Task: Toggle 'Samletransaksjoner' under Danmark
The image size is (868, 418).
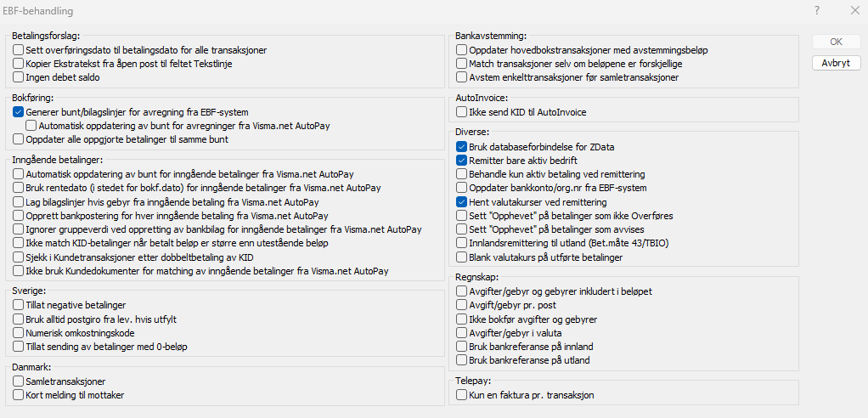Action: tap(20, 381)
